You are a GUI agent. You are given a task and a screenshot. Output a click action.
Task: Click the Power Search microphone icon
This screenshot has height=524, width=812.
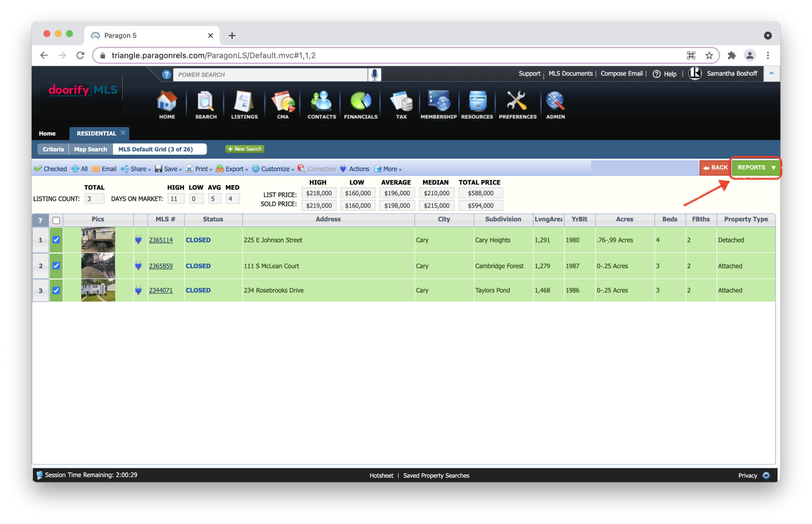click(x=375, y=74)
